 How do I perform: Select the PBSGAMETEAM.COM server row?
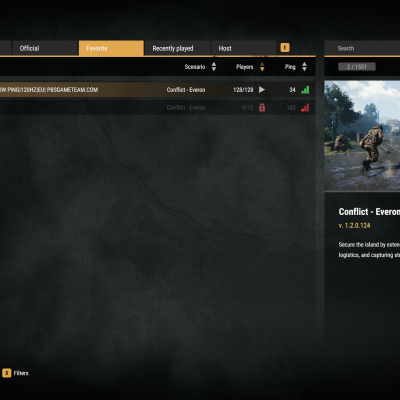point(157,90)
